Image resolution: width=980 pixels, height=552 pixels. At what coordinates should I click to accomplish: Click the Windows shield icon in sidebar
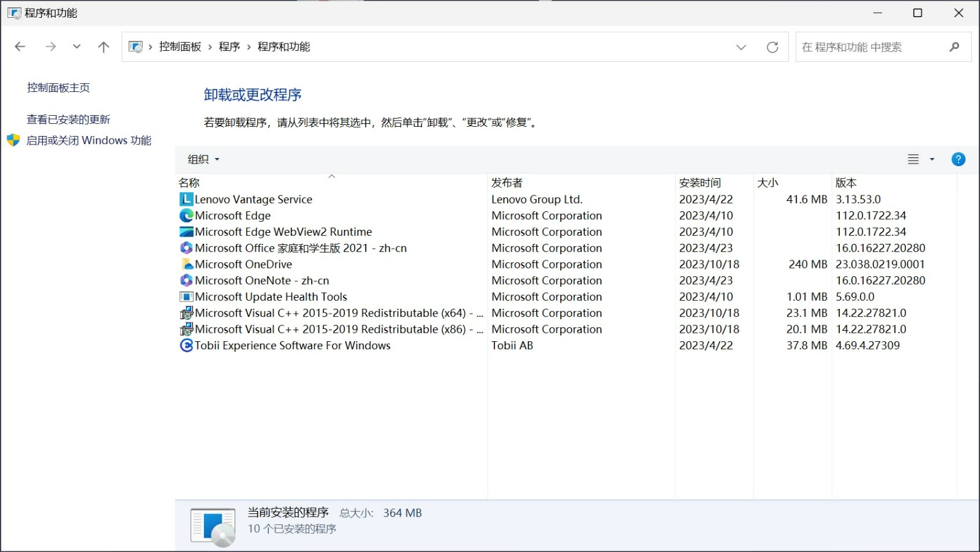point(13,140)
